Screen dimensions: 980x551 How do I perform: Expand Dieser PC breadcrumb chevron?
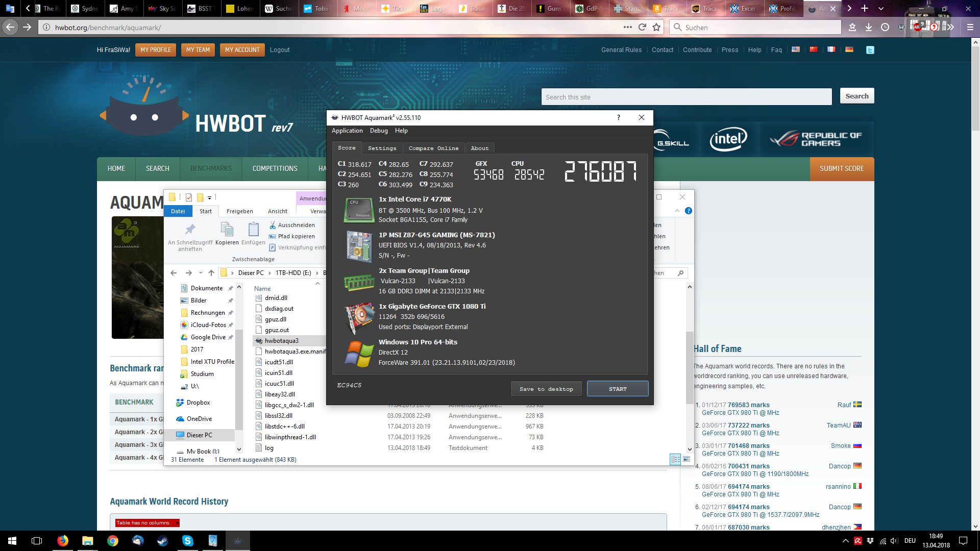pyautogui.click(x=269, y=273)
